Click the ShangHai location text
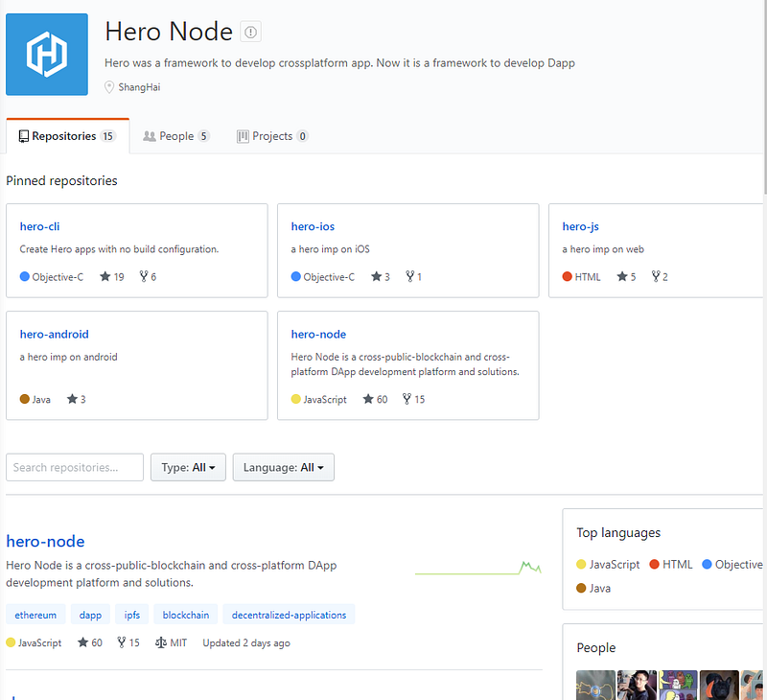This screenshot has height=700, width=767. (x=139, y=87)
